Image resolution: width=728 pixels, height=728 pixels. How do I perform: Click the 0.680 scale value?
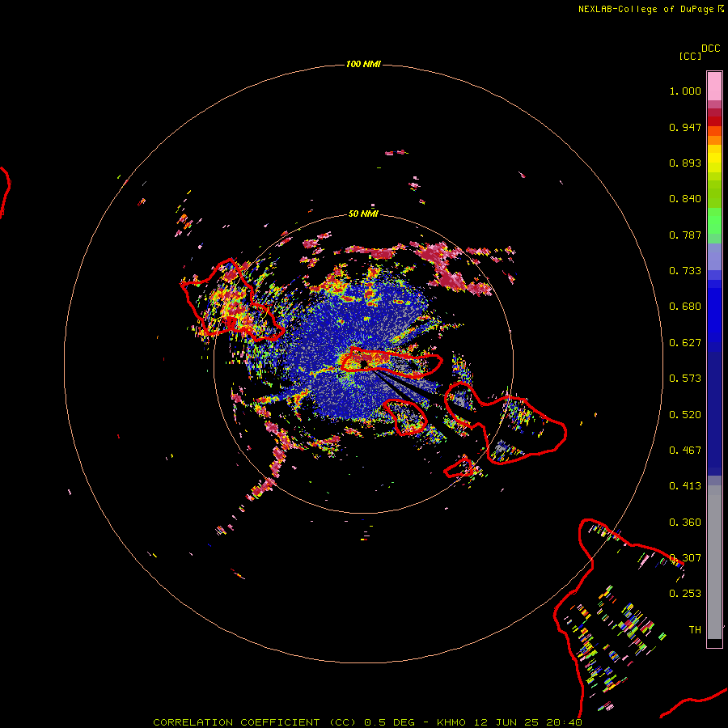[x=685, y=307]
